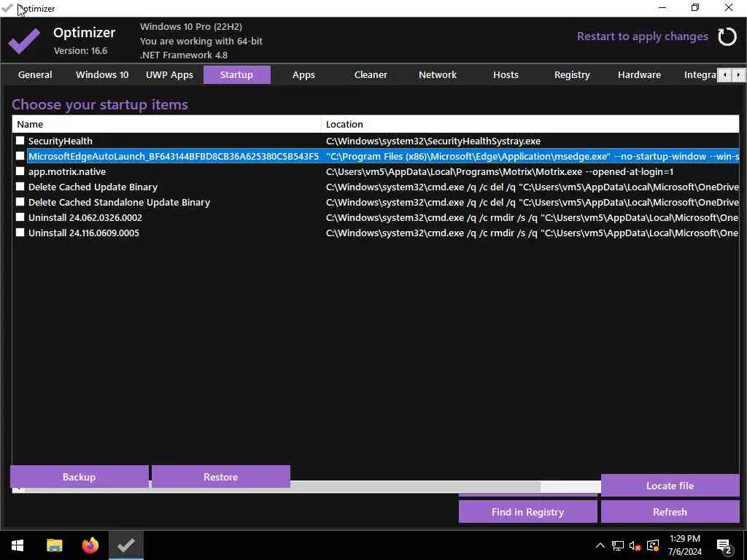The height and width of the screenshot is (560, 747).
Task: Click the restart circular arrow icon
Action: [727, 36]
